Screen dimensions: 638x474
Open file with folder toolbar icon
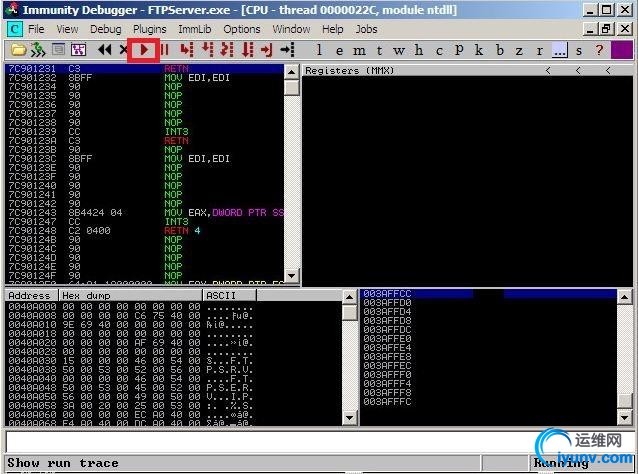point(18,50)
